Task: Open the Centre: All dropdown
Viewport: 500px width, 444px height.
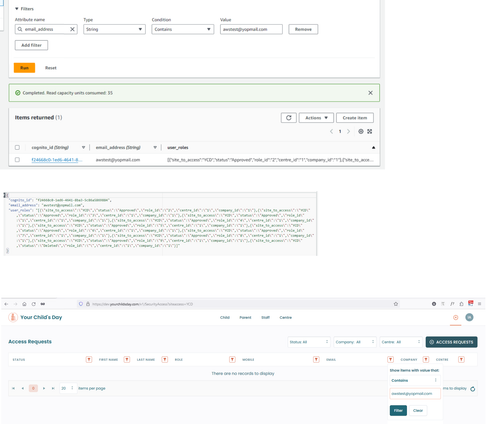Action: (401, 342)
